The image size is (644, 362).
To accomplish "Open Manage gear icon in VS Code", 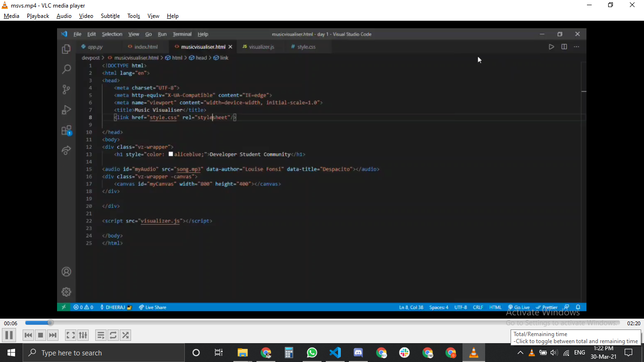I will coord(66,292).
